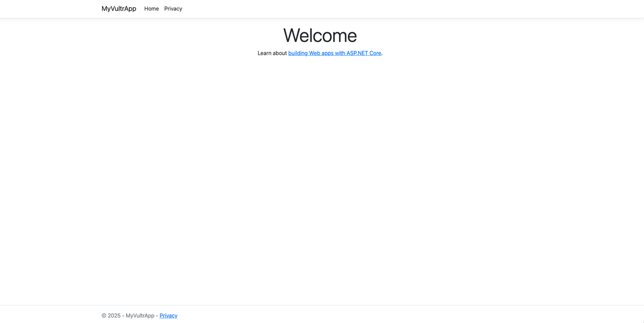Screen dimensions: 644x323
Task: Navigate to Privacy using the top menu
Action: (x=173, y=9)
